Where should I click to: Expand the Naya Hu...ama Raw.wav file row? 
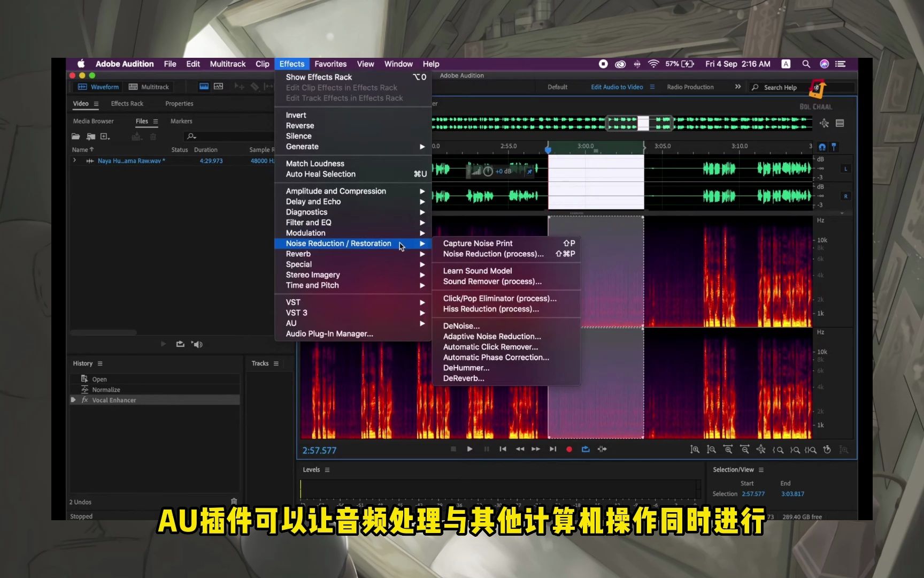[74, 161]
